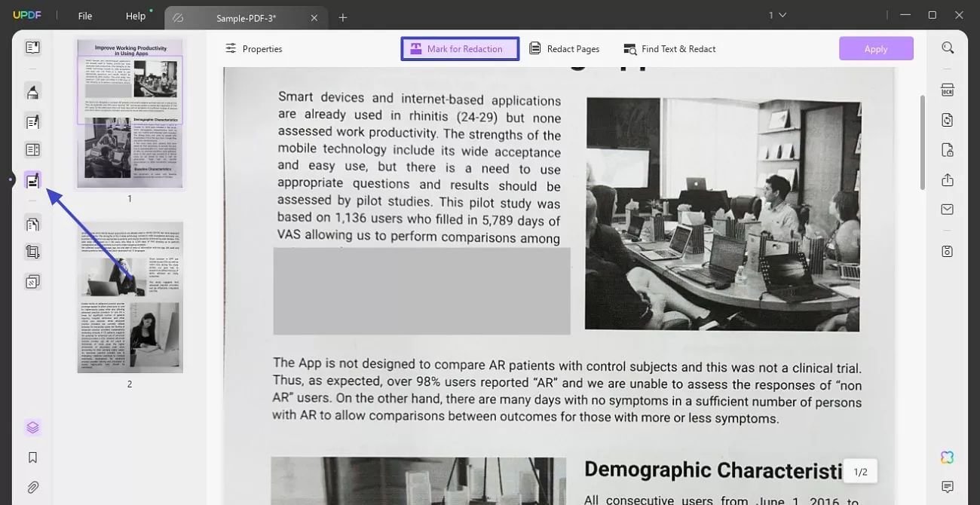
Task: Select the Comment highlighter tool in left sidebar
Action: (32, 92)
